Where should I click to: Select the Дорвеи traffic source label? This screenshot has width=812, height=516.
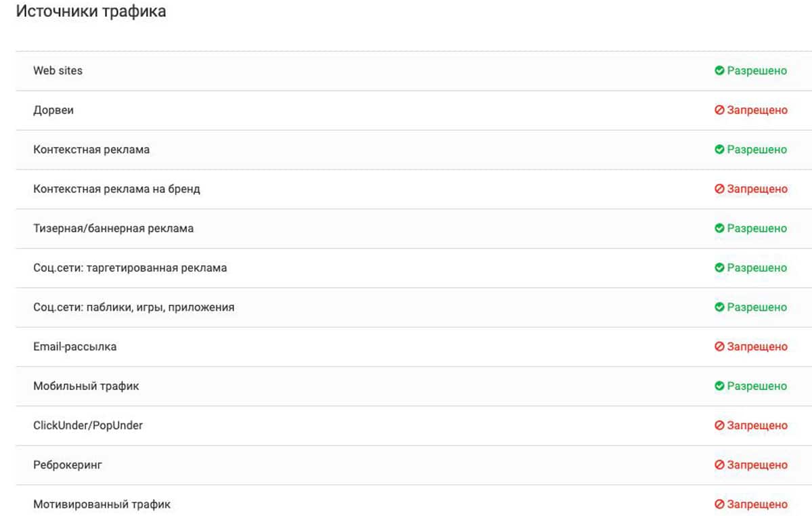click(x=53, y=110)
